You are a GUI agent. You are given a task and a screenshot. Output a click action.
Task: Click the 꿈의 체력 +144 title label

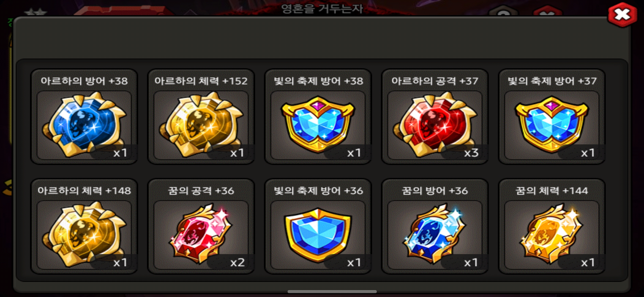[x=552, y=191]
